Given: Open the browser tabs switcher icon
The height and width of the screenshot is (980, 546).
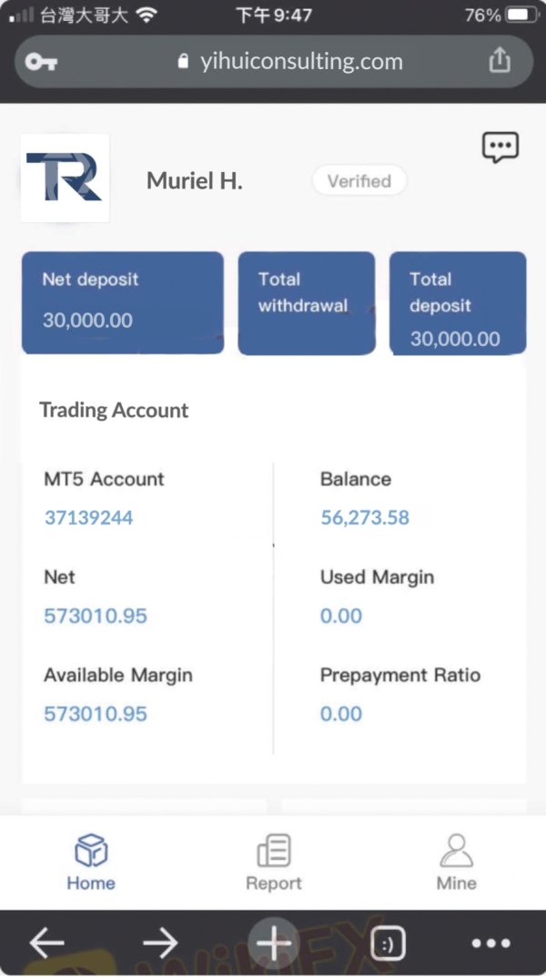Looking at the screenshot, I should [x=389, y=944].
